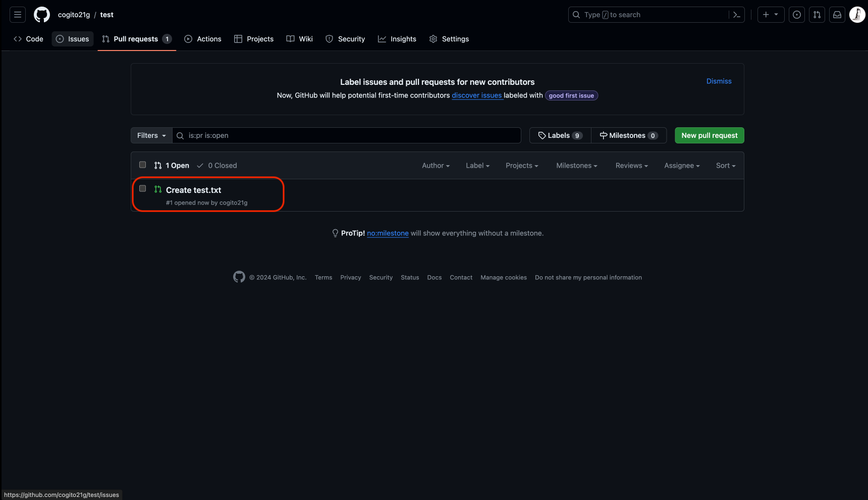Image resolution: width=868 pixels, height=500 pixels.
Task: Open the Insights tab
Action: 397,39
